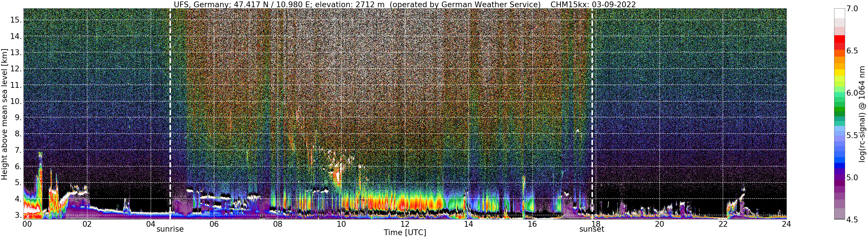
Task: Click the '20' time axis tick label
Action: pos(659,224)
